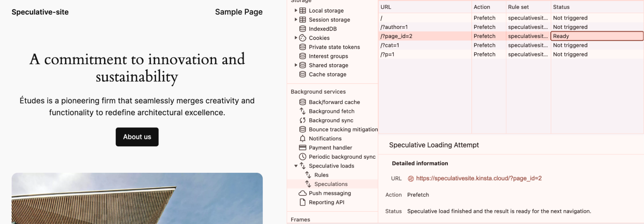The width and height of the screenshot is (644, 224).
Task: Click the Rules arrows icon
Action: pos(308,175)
